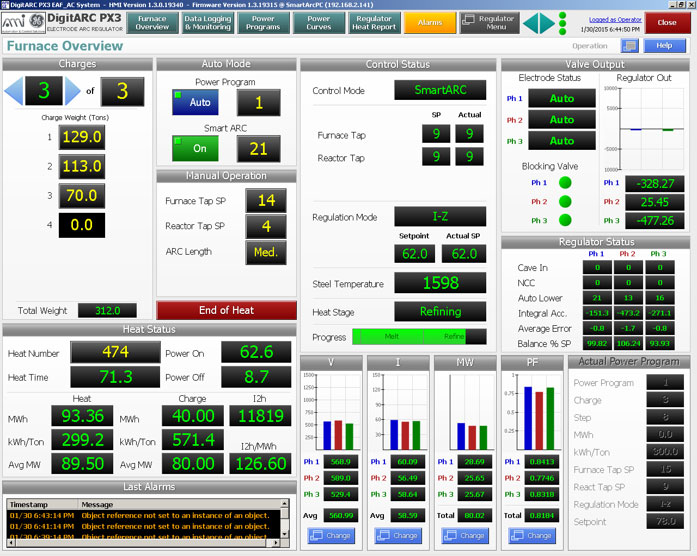The image size is (697, 556).
Task: Click charge 4 weight field 0.0
Action: pos(82,225)
